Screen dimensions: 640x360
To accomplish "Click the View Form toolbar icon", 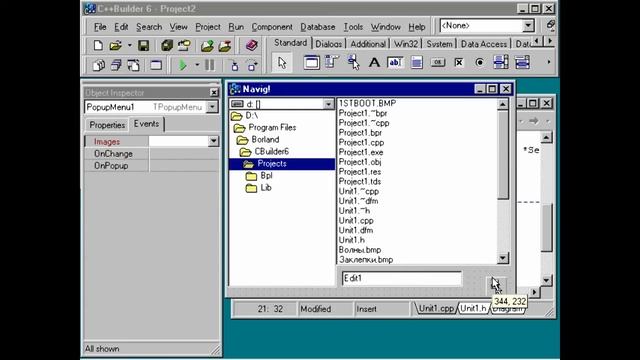I will [x=116, y=65].
